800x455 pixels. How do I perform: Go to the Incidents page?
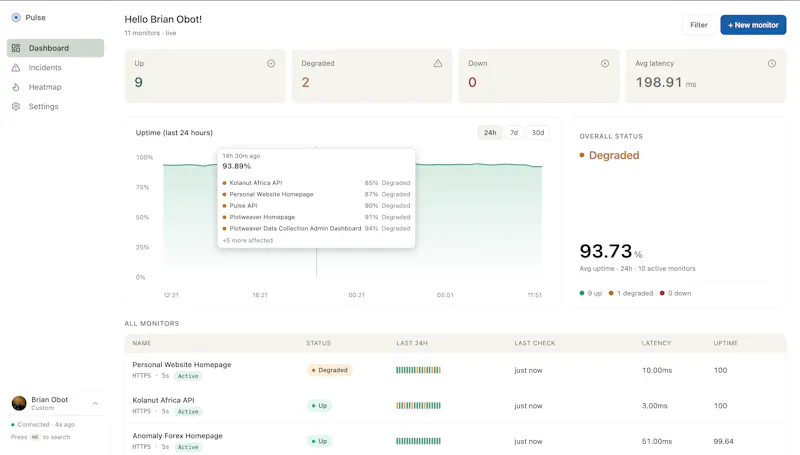click(x=55, y=67)
